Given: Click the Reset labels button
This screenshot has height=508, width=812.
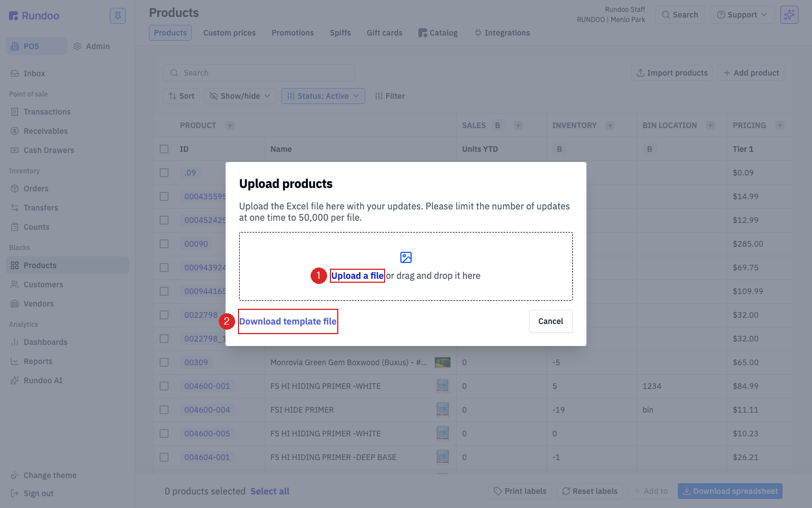Looking at the screenshot, I should 589,491.
